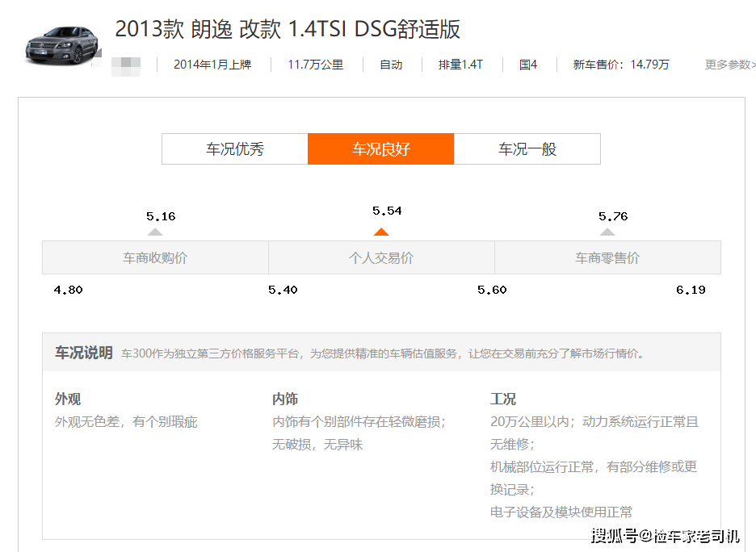The width and height of the screenshot is (756, 552).
Task: Select the 车况优秀 condition tab
Action: pos(235,149)
